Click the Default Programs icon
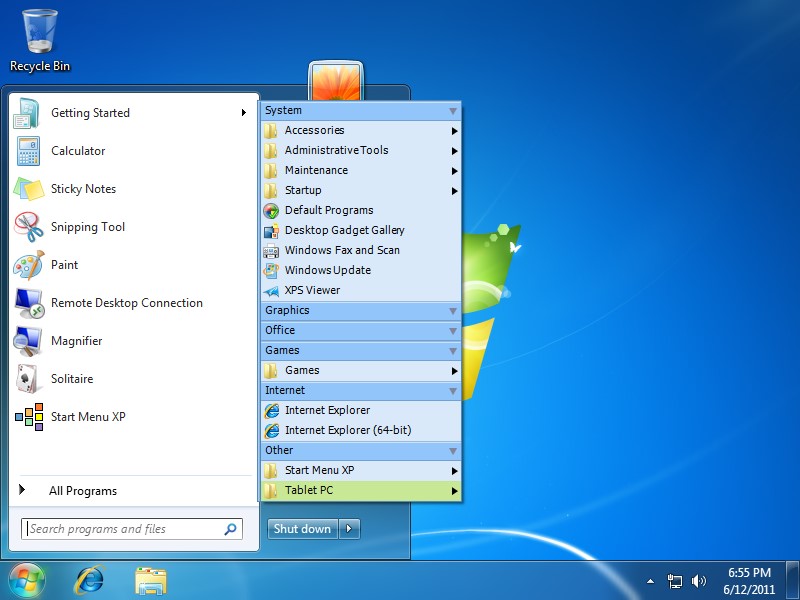Screen dimensions: 800x600 [x=271, y=210]
